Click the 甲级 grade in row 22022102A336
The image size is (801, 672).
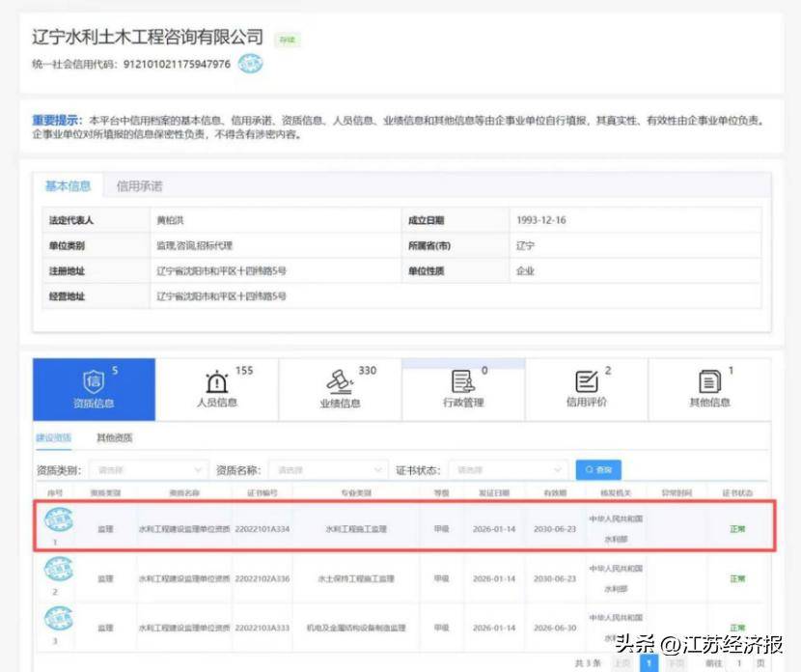441,578
